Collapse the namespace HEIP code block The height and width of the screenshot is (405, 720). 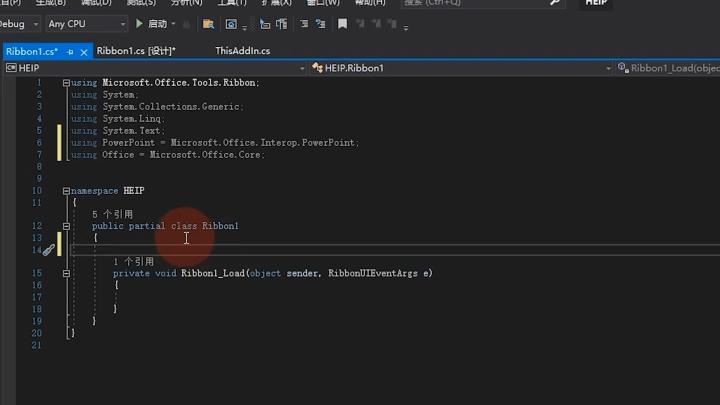(x=66, y=191)
